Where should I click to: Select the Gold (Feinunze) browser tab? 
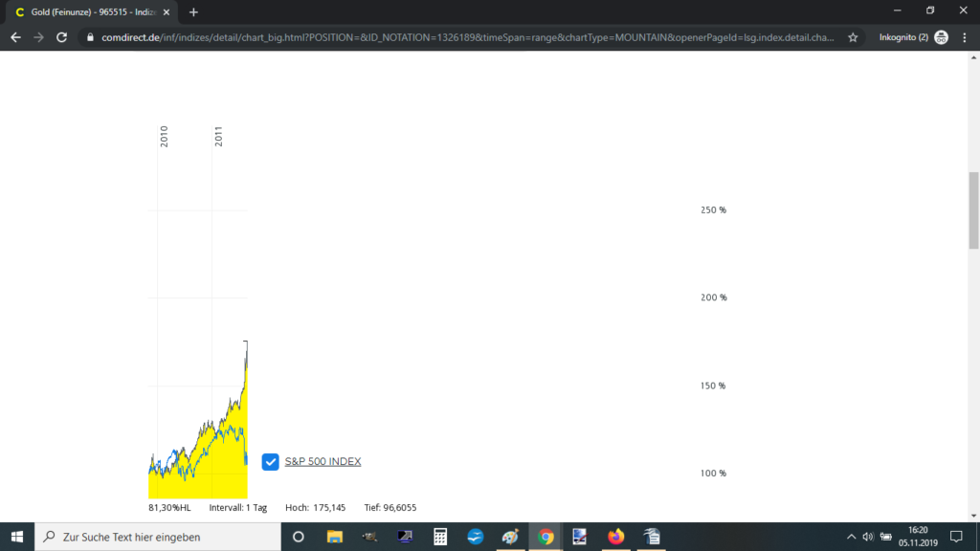[x=91, y=11]
